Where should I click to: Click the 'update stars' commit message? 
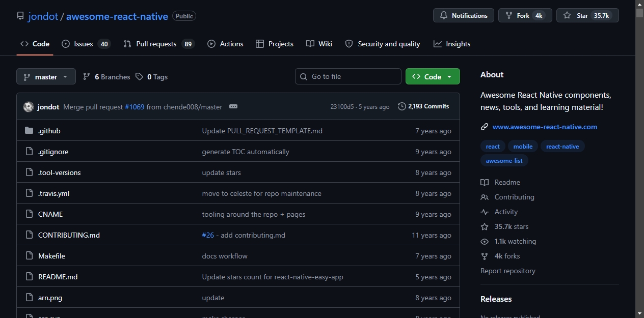[222, 172]
